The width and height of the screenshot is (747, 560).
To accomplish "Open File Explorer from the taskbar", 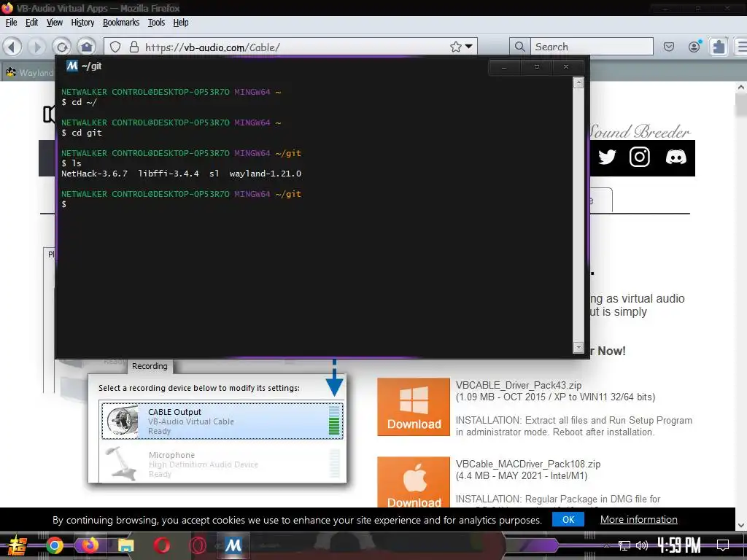I will coord(125,545).
